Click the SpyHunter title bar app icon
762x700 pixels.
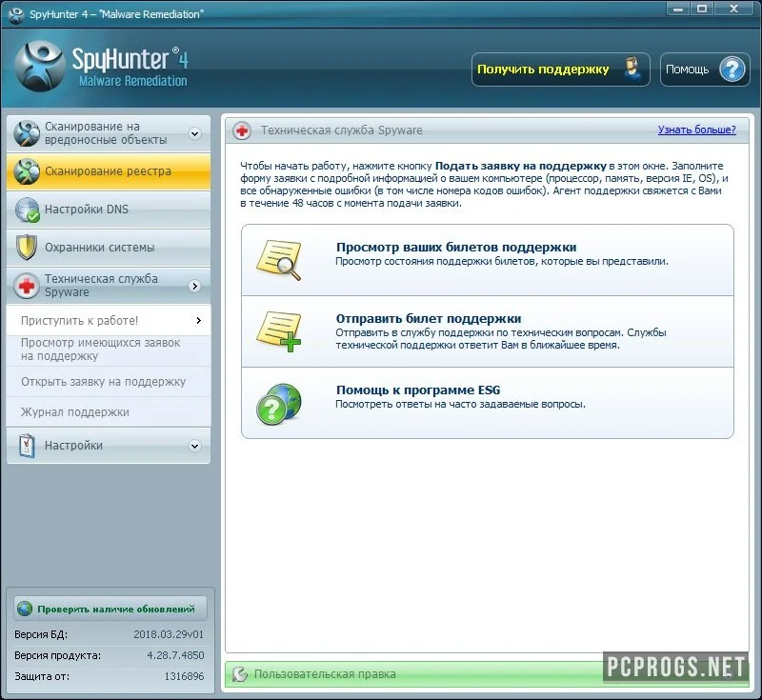pos(15,14)
